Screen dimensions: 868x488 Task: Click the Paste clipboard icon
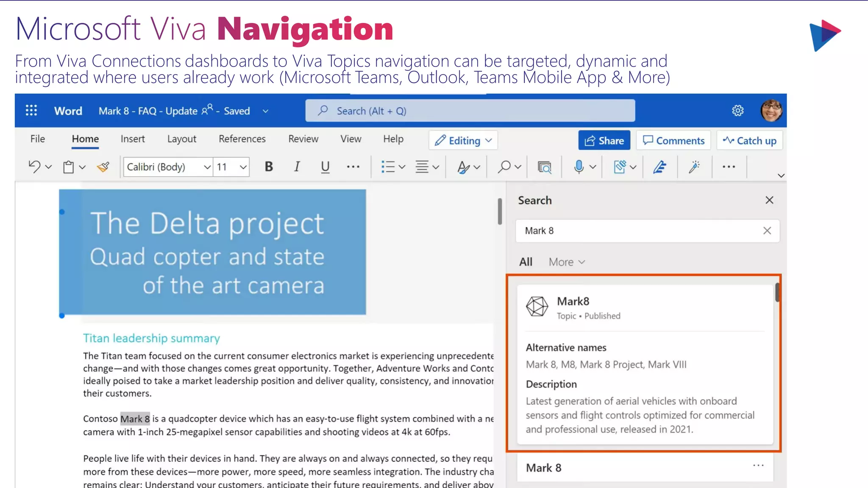pyautogui.click(x=68, y=167)
